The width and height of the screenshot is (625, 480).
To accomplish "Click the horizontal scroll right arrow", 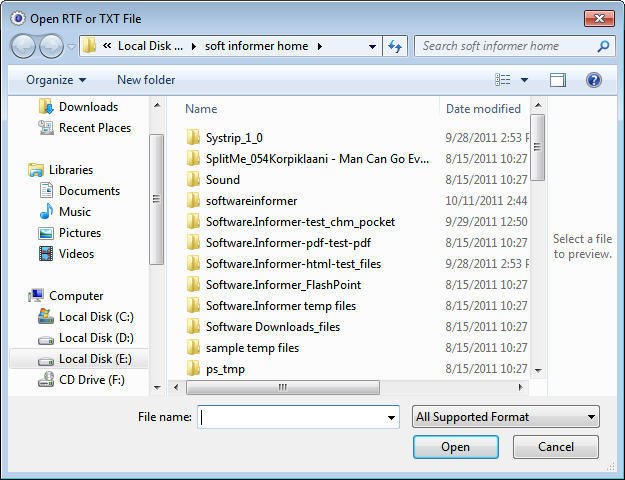I will tap(520, 387).
